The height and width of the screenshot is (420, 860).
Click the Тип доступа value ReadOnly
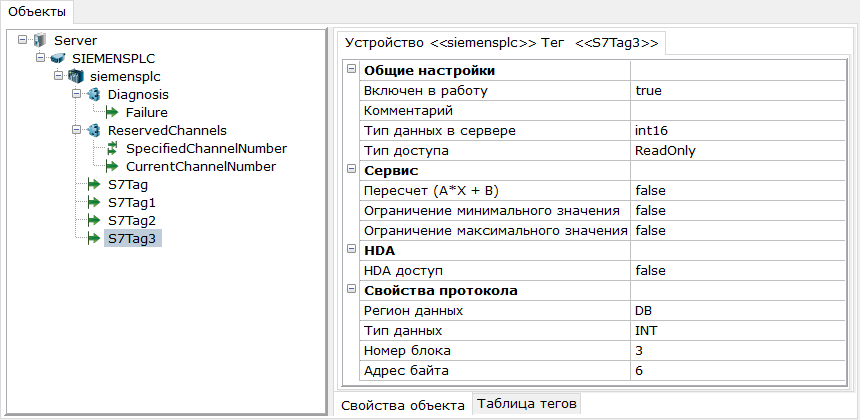737,151
